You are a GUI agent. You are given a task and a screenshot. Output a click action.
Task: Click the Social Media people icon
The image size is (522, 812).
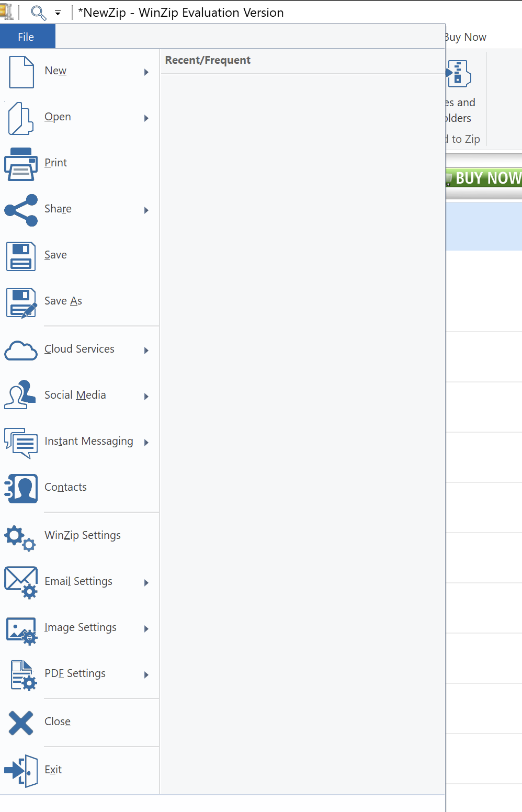point(20,395)
